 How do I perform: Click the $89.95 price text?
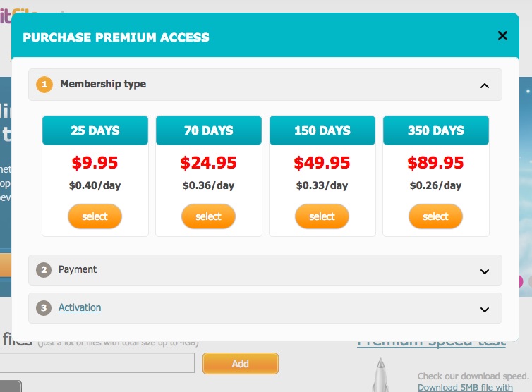[435, 163]
